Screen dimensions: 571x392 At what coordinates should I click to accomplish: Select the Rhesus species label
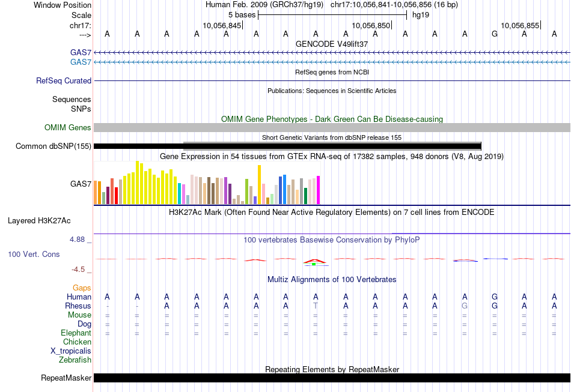[x=78, y=306]
